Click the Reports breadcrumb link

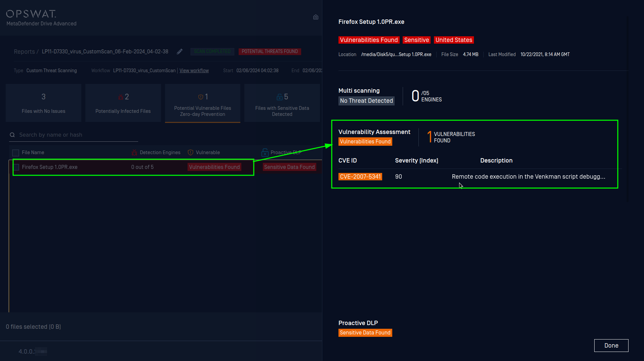(x=24, y=51)
